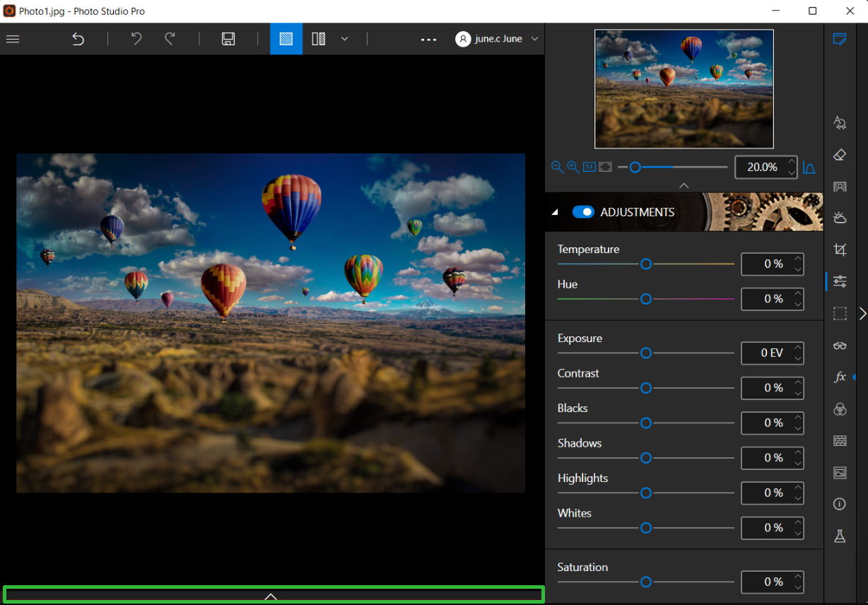Zoom in with the plus magnifier
Viewport: 868px width, 605px height.
pos(573,167)
